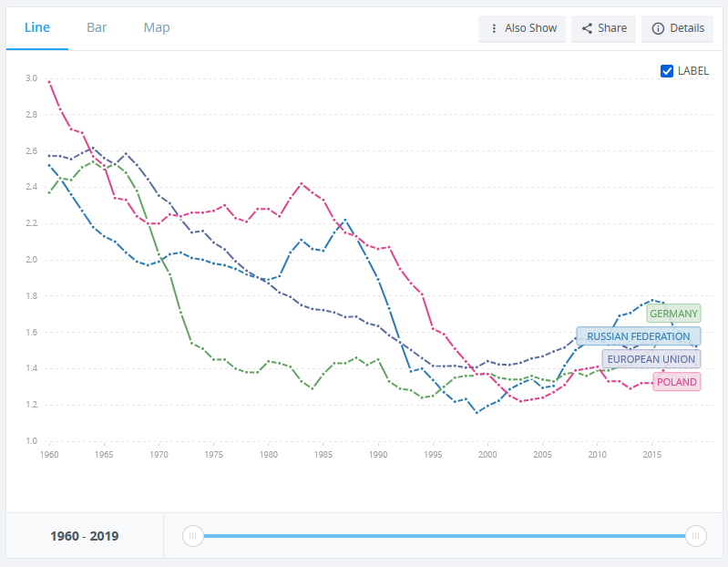Click the left handle of year slider
Image resolution: width=728 pixels, height=567 pixels.
(192, 536)
